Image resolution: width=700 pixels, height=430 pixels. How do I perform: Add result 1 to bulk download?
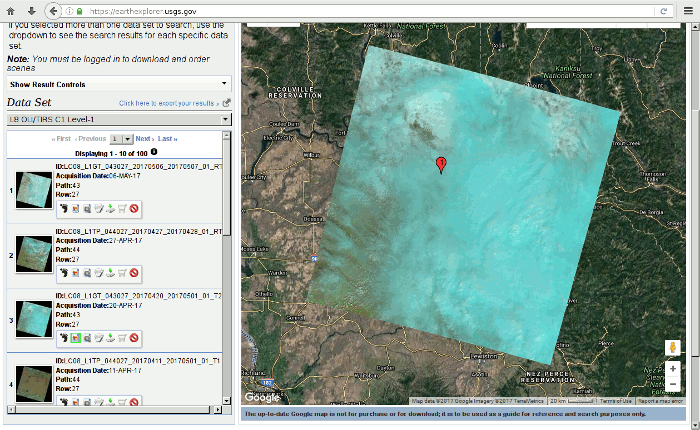98,208
